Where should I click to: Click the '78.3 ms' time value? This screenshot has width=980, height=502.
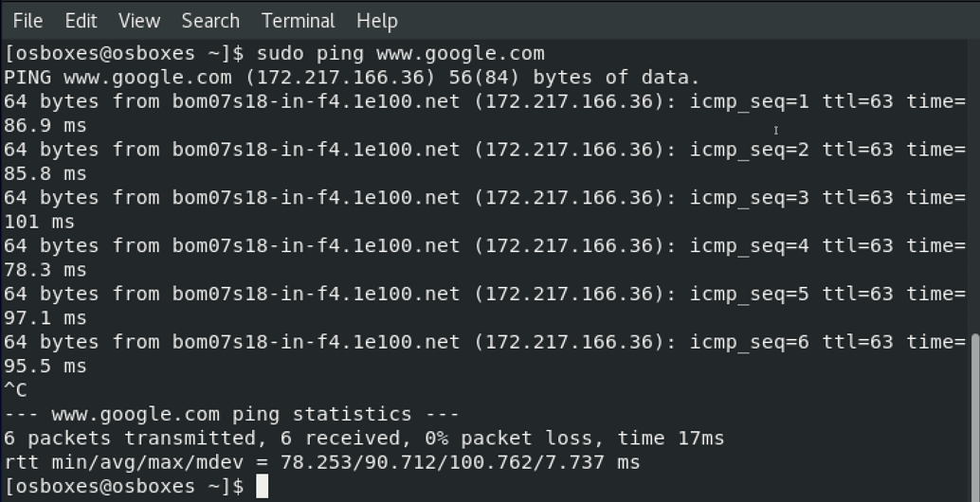click(45, 270)
